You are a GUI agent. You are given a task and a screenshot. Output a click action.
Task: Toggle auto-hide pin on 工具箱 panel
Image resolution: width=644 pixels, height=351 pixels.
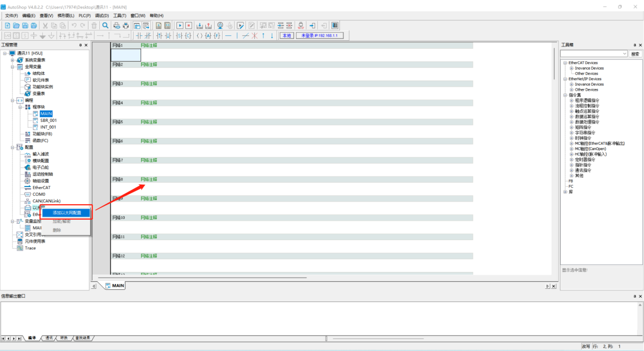tap(634, 45)
